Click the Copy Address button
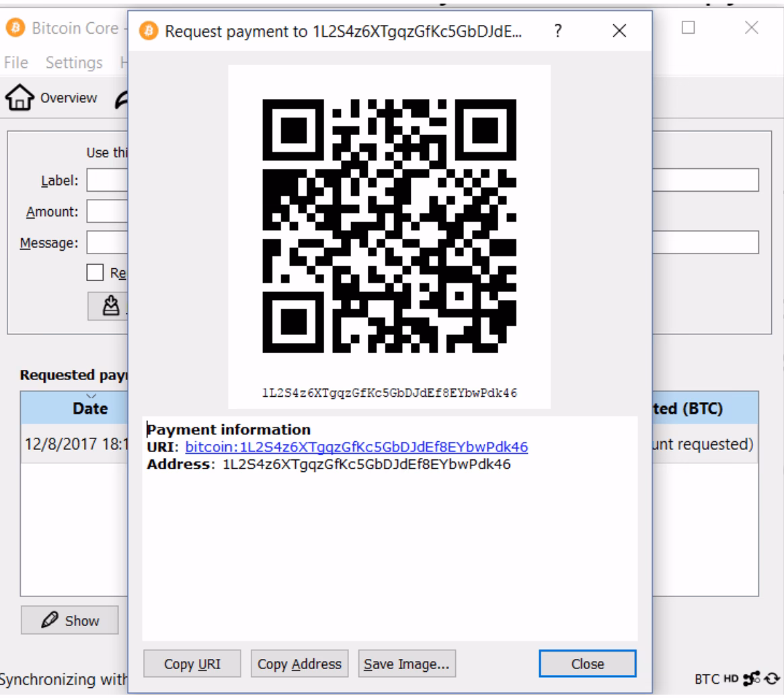The width and height of the screenshot is (784, 698). click(x=299, y=664)
